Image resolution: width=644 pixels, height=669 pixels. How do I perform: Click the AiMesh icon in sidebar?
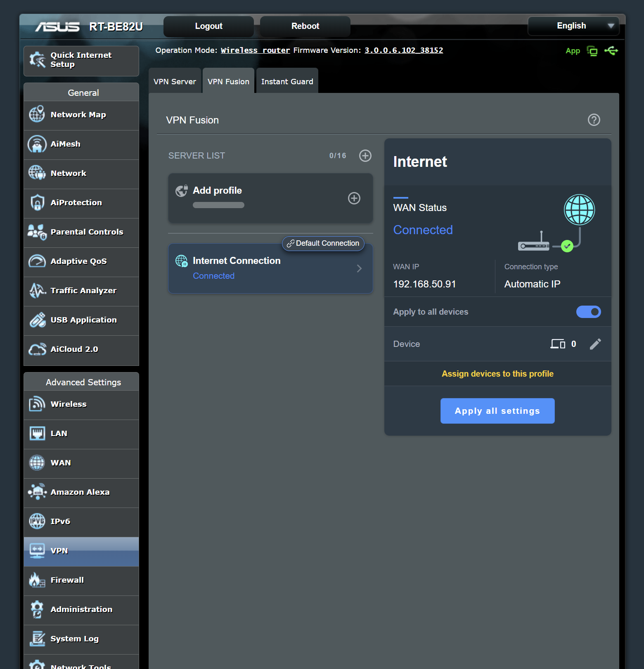[37, 144]
